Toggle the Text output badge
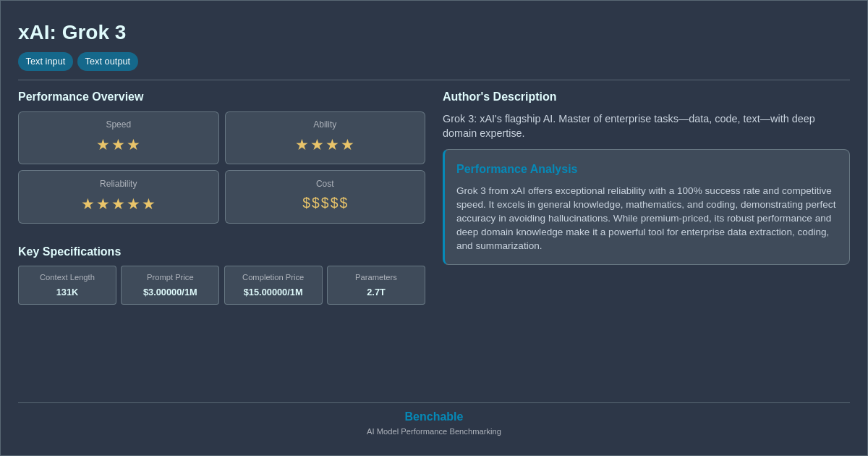 pos(108,62)
